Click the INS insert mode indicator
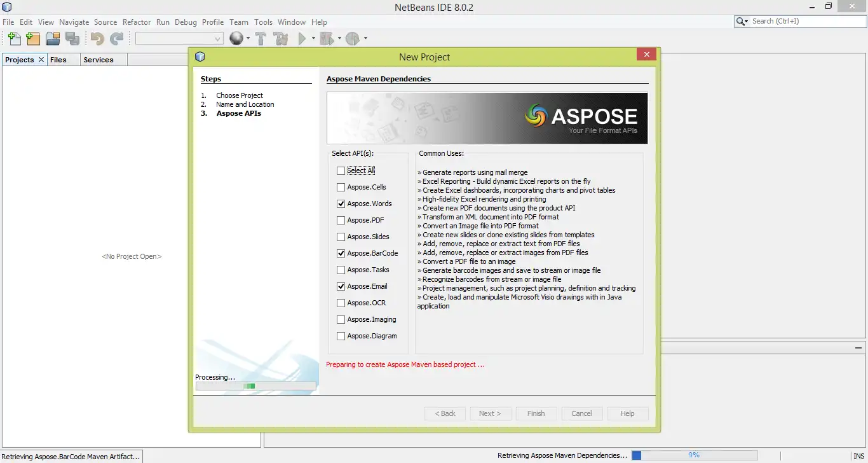868x463 pixels. 858,455
